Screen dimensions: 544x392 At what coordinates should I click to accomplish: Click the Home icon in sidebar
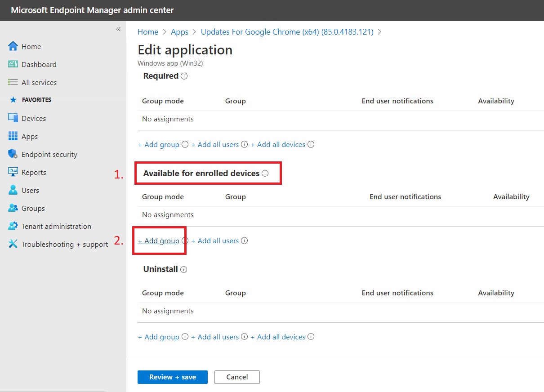point(13,46)
